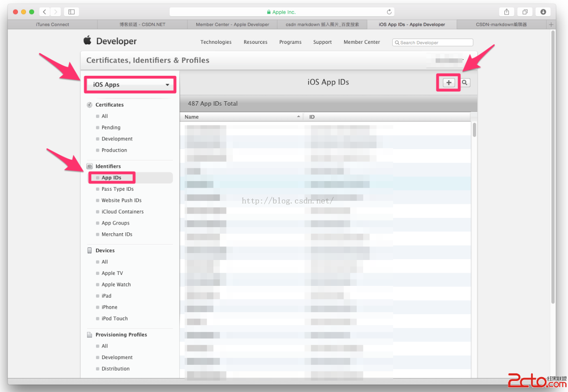Click the Identifiers ID badge icon
568x392 pixels.
click(x=90, y=166)
